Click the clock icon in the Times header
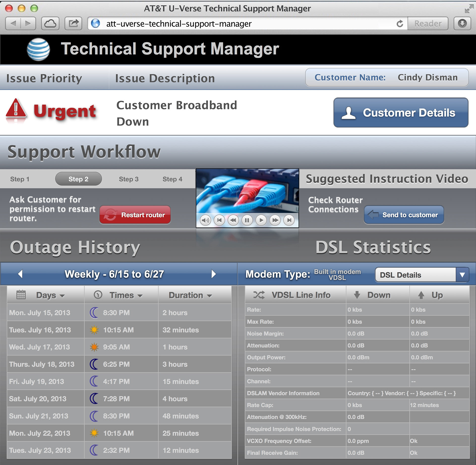This screenshot has height=465, width=476. pyautogui.click(x=98, y=295)
